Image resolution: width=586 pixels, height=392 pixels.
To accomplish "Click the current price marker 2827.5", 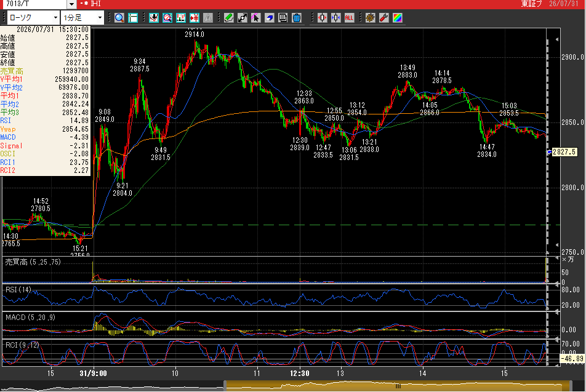I will click(x=564, y=152).
